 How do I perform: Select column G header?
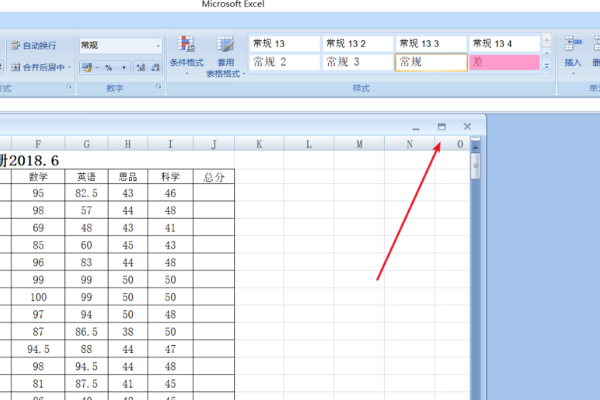coord(86,144)
